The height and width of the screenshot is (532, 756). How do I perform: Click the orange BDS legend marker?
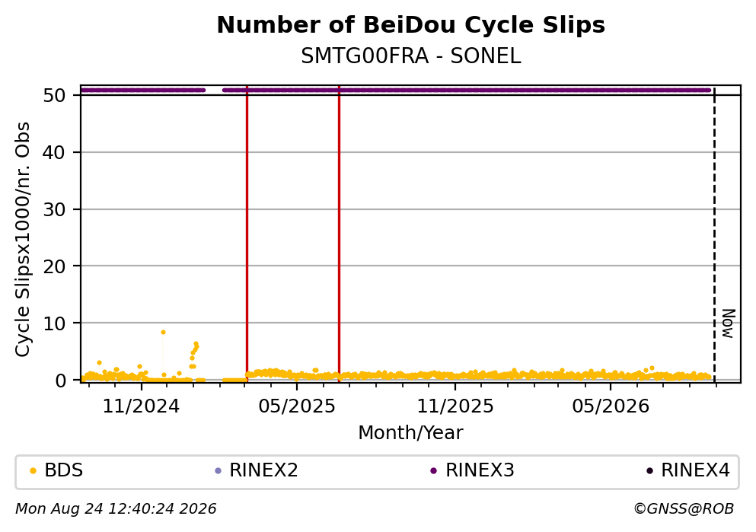(33, 471)
